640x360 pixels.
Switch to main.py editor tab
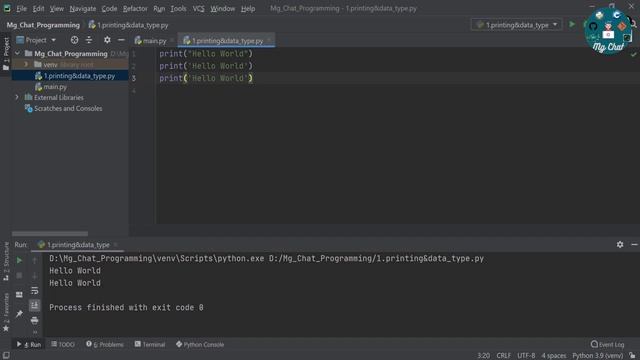tap(150, 41)
